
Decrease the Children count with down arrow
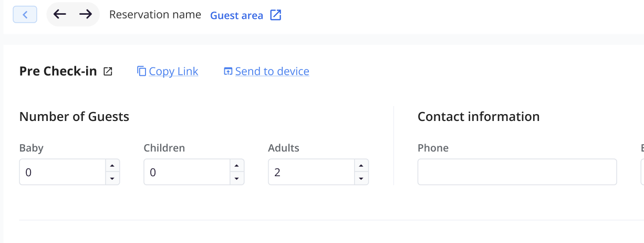236,178
